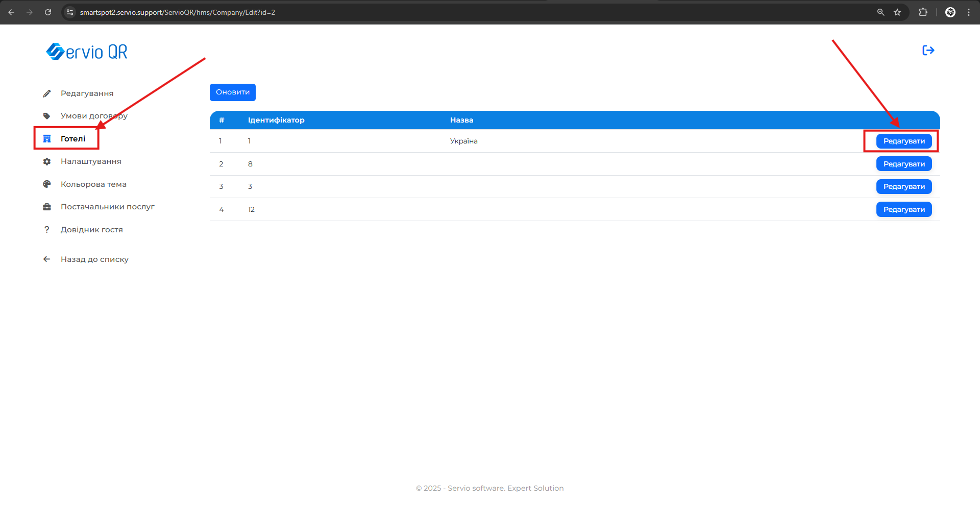
Task: Click the question mark icon for Довідник гостя
Action: pos(47,230)
